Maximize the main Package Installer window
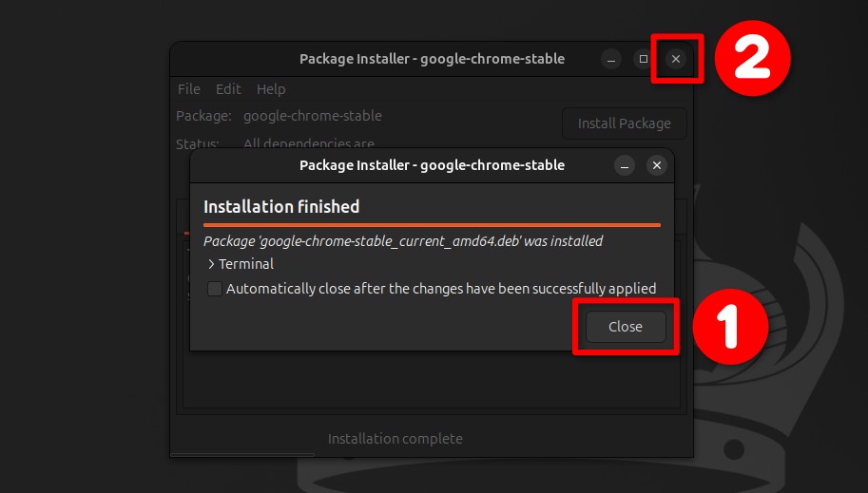Viewport: 868px width, 493px height. point(644,59)
